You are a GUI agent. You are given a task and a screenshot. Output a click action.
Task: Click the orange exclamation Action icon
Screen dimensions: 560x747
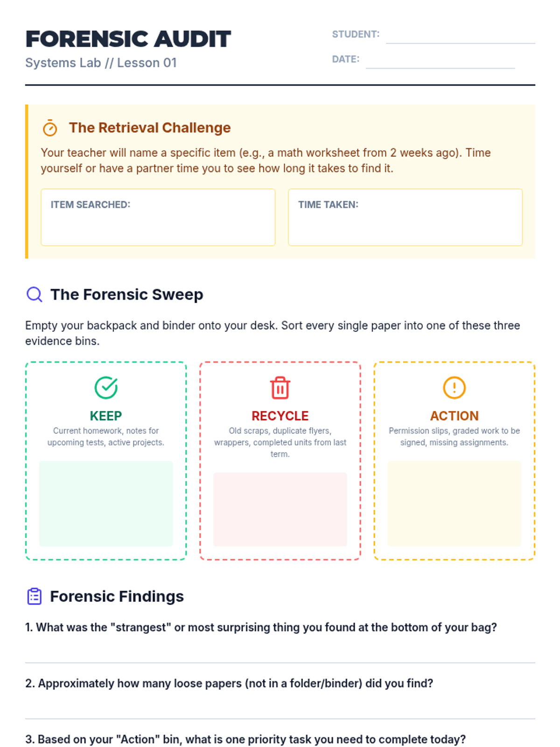coord(454,388)
